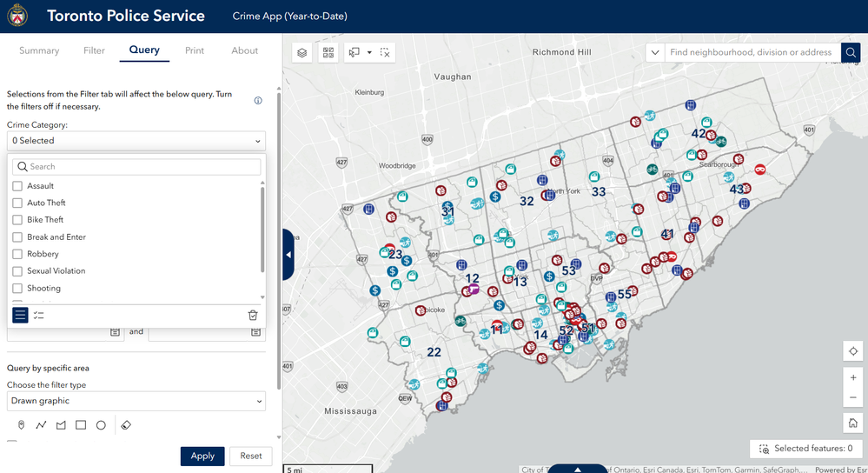The image size is (868, 473).
Task: Select the circle drawing tool
Action: pos(101,425)
